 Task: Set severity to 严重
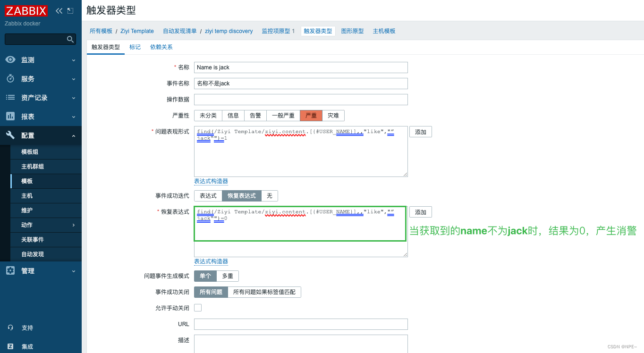(x=311, y=116)
